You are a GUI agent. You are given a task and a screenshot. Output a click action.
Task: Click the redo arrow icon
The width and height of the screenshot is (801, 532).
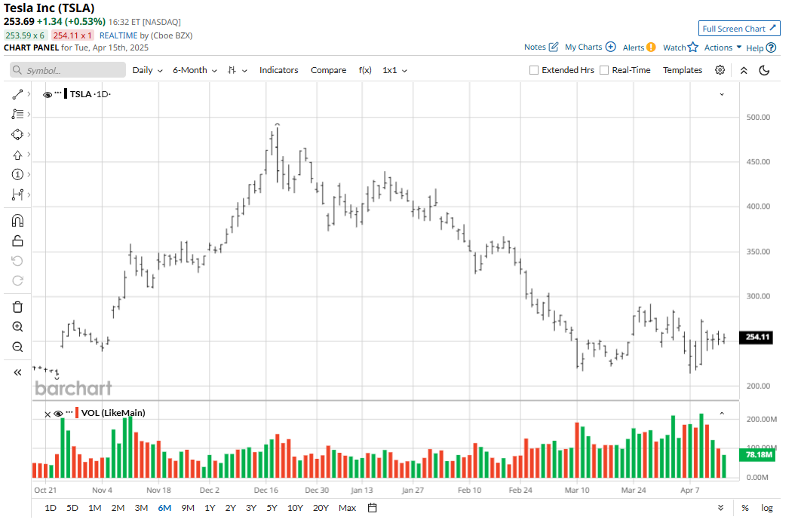coord(17,281)
